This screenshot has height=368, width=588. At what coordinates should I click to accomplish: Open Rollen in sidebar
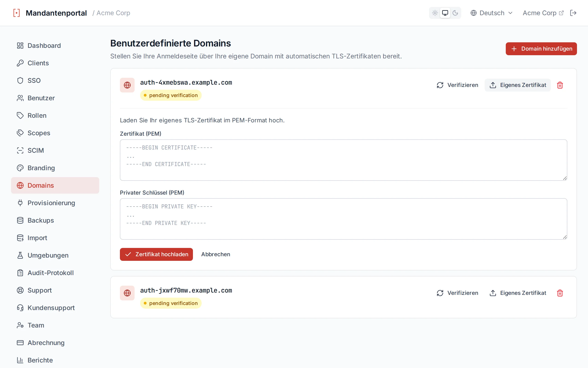coord(55,115)
